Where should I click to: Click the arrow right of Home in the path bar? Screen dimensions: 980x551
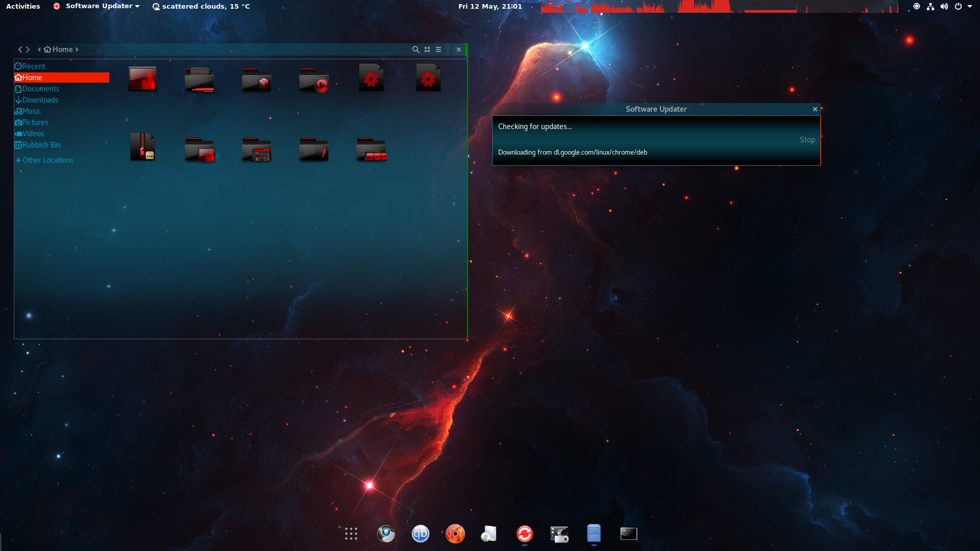click(x=77, y=49)
